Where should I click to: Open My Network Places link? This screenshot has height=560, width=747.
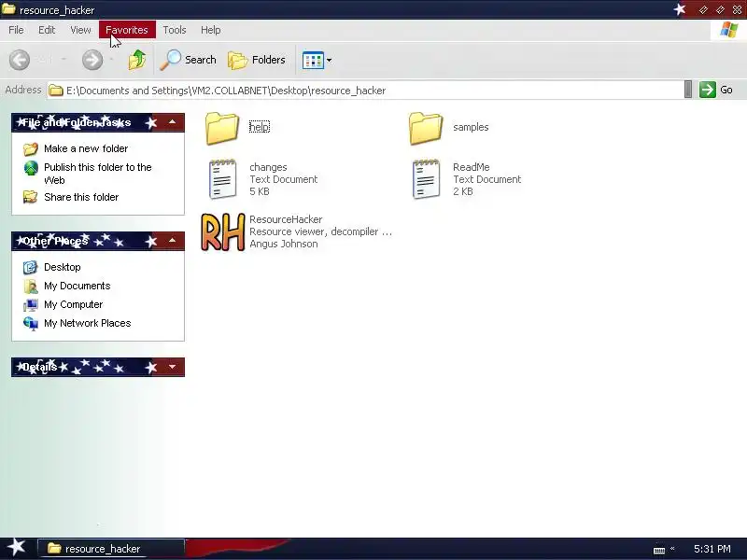click(x=87, y=323)
